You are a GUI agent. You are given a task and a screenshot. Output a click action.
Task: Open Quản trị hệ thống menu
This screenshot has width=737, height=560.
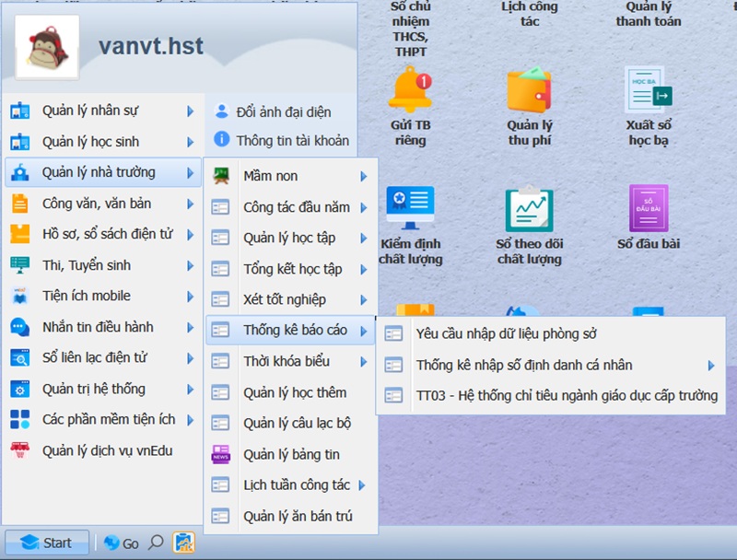click(102, 389)
